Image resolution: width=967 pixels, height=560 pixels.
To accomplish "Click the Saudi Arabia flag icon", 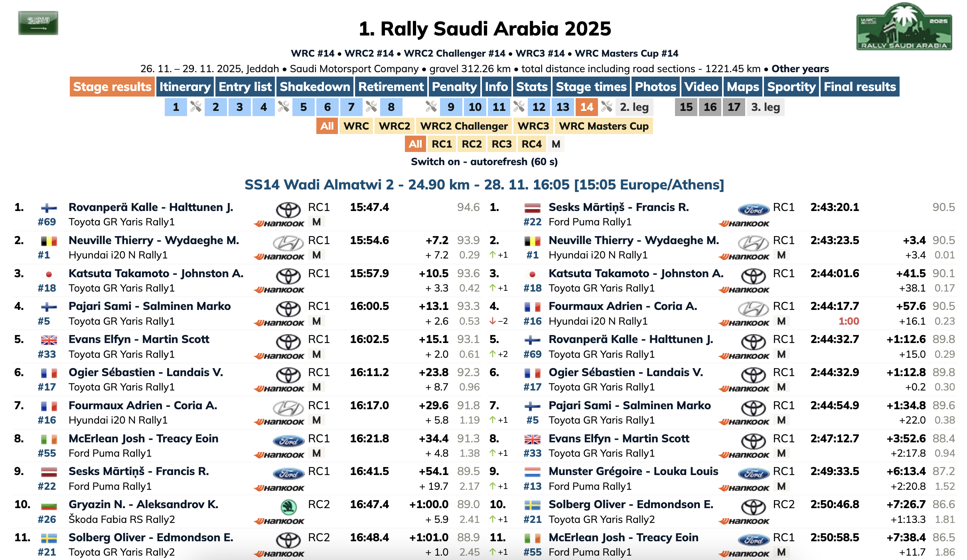I will pyautogui.click(x=38, y=23).
